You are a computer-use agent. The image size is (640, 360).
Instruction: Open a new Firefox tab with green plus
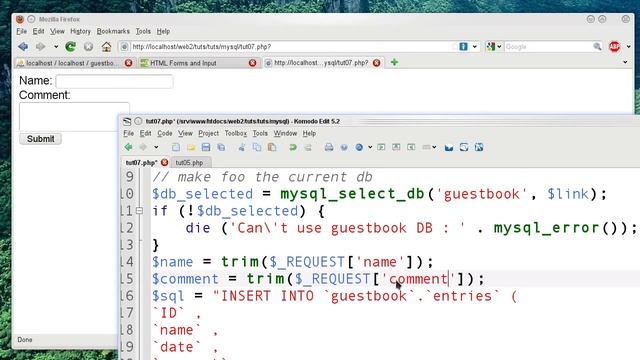pyautogui.click(x=394, y=62)
